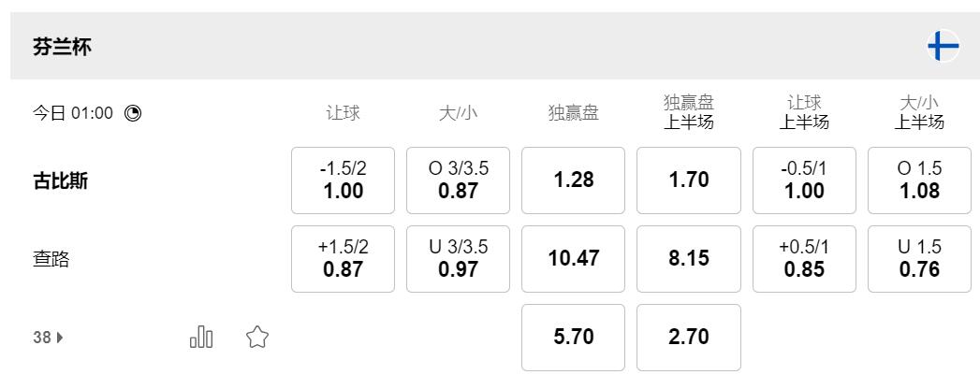This screenshot has height=389, width=980.
Task: Select first-half Over 1.5 at 1.08
Action: pos(919,180)
